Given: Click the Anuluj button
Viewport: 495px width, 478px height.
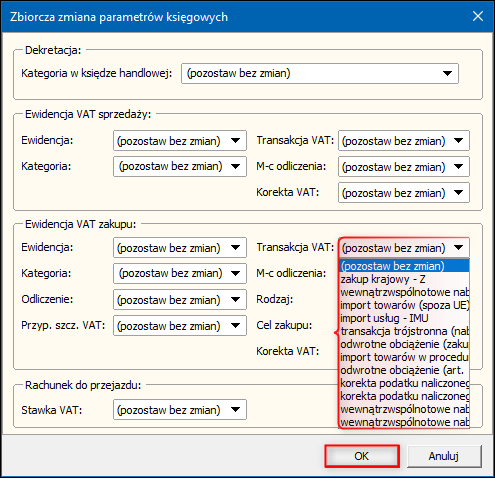Looking at the screenshot, I should pos(444,456).
